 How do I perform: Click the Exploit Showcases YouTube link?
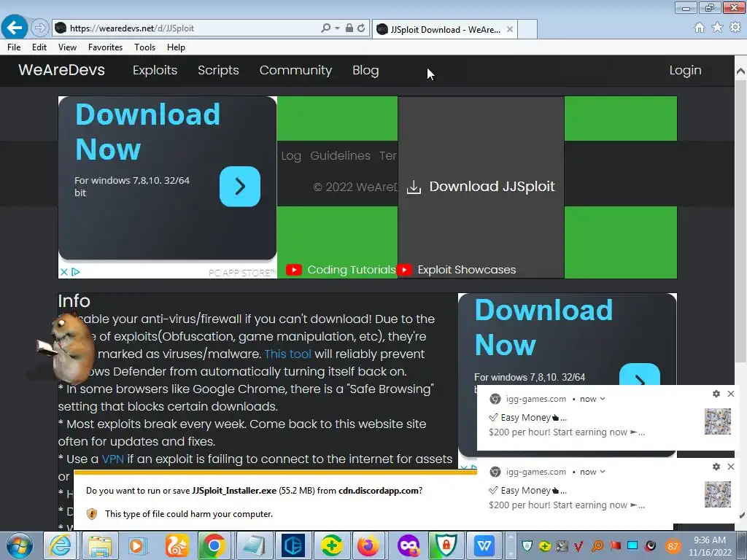[457, 270]
